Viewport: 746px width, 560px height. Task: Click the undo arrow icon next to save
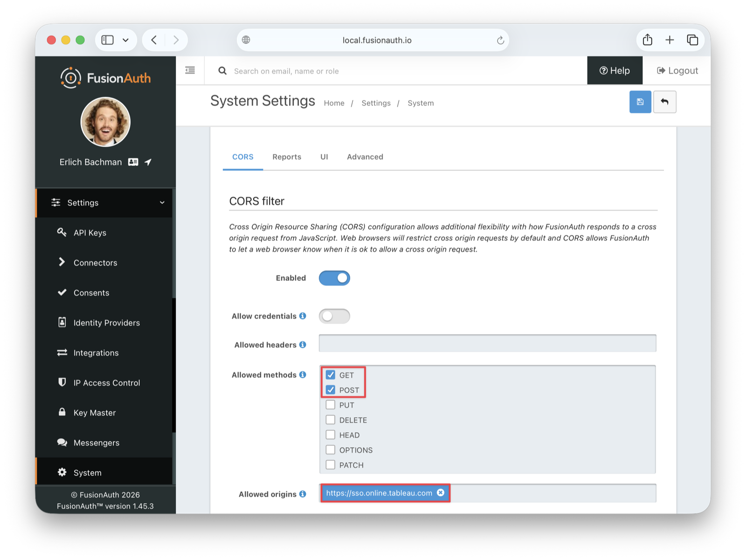point(665,102)
